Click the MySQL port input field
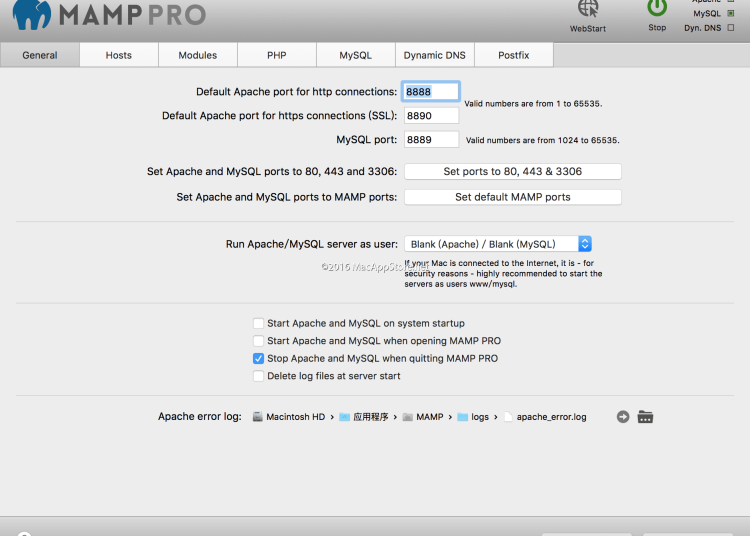The height and width of the screenshot is (536, 750). 431,140
